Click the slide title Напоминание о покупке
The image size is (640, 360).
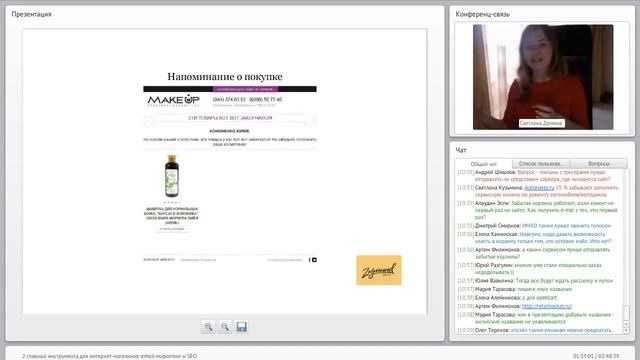pos(225,76)
